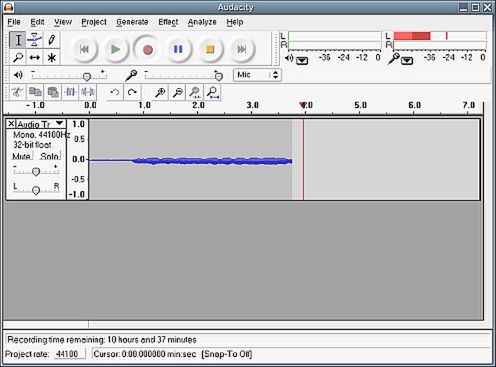Viewport: 496px width, 367px height.
Task: Click the Fit selection in window icon
Action: tap(195, 92)
